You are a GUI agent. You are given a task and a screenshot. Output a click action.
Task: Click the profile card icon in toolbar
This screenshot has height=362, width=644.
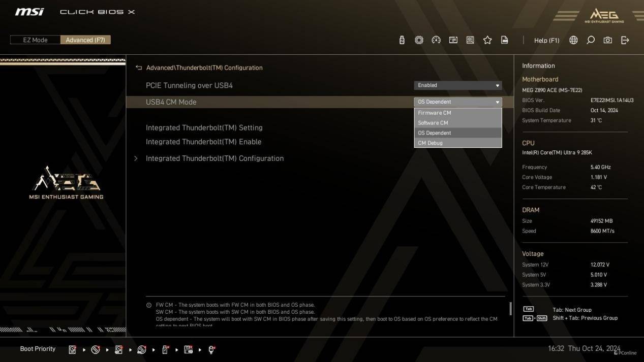click(x=453, y=40)
